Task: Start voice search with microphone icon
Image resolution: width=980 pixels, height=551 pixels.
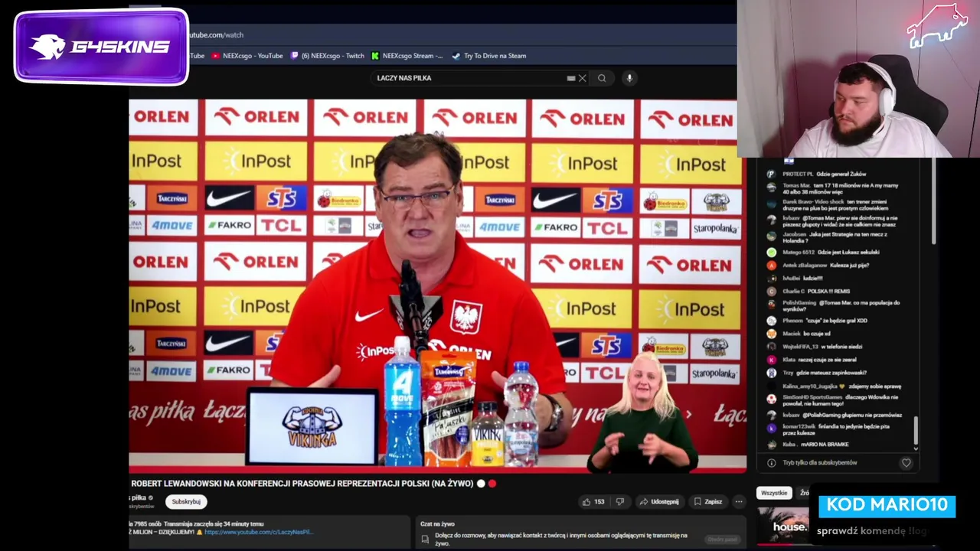Action: 629,78
